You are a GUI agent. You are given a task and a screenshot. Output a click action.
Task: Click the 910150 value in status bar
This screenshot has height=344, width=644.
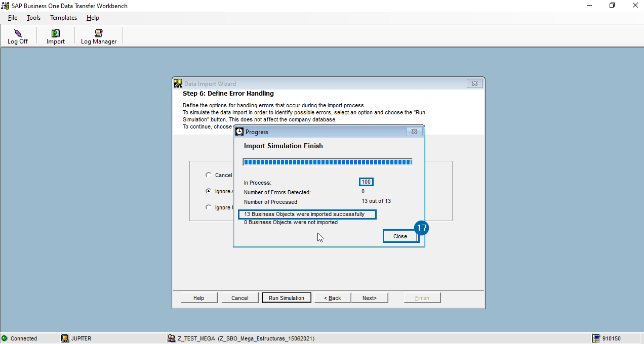coord(612,338)
